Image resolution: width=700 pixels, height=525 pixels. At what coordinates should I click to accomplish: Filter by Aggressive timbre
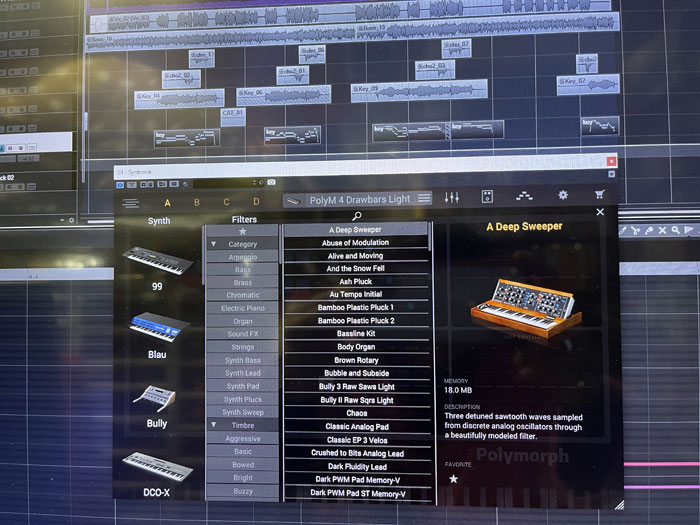pos(242,439)
